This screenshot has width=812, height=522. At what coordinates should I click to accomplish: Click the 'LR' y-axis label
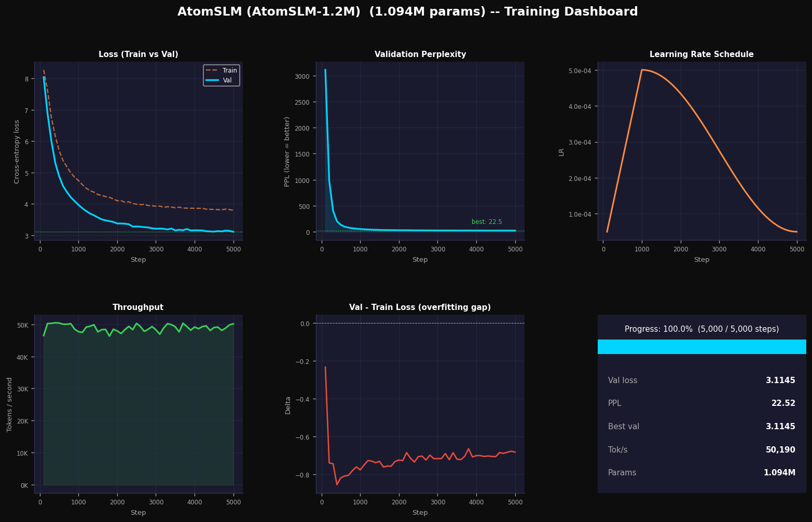tap(561, 152)
